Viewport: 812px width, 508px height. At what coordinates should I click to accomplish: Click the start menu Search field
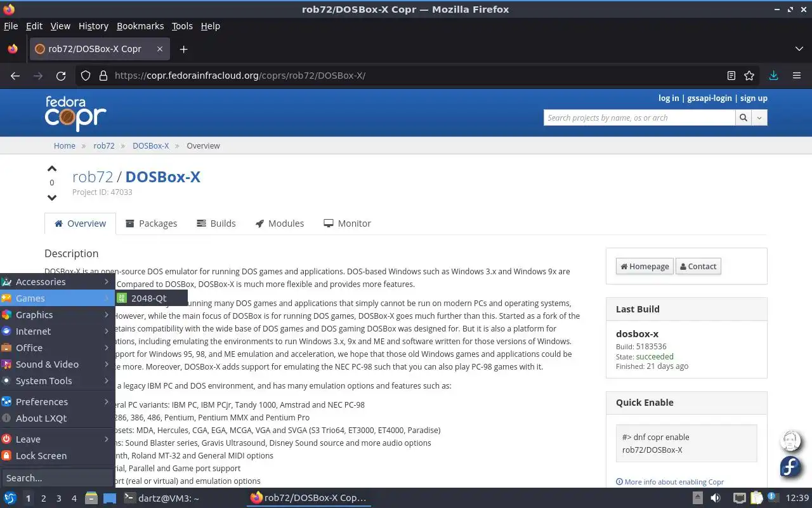pyautogui.click(x=57, y=478)
